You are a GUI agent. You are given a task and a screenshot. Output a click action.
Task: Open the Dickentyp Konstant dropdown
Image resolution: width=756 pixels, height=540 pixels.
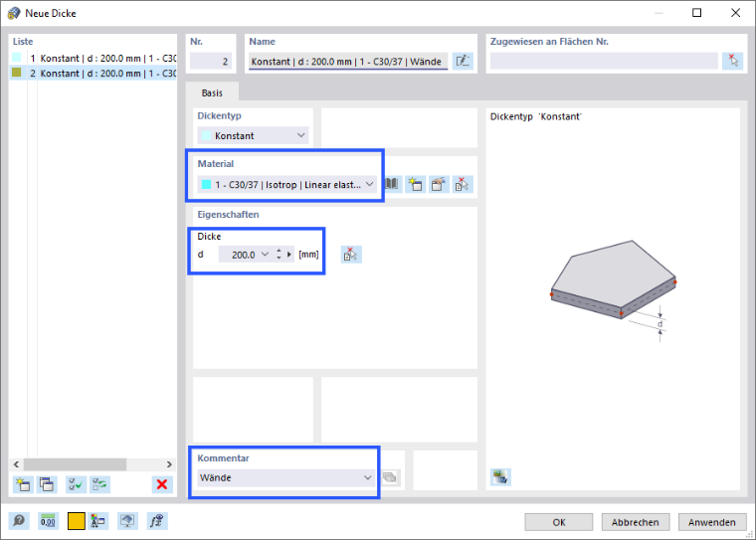tap(253, 135)
